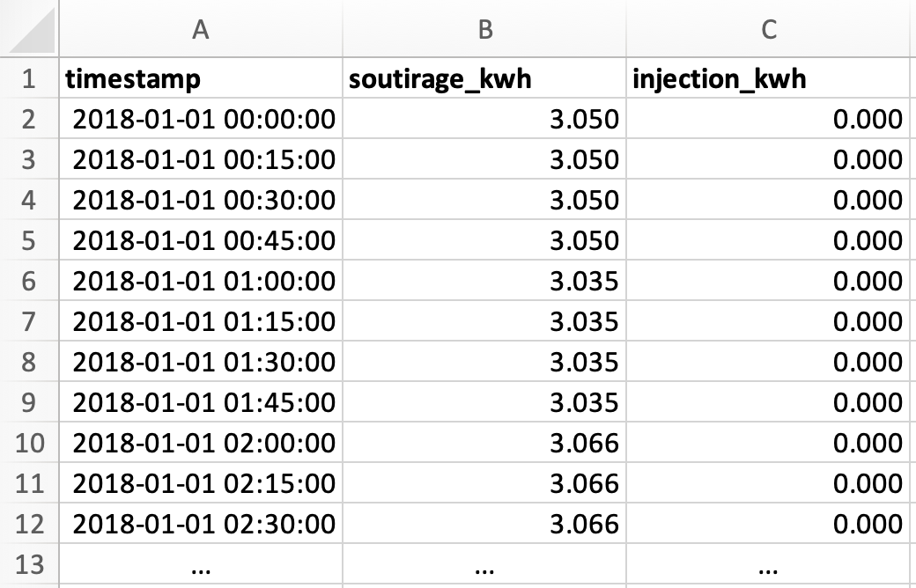Select the 00:45:00 timestamp cell
916x588 pixels.
click(x=201, y=240)
